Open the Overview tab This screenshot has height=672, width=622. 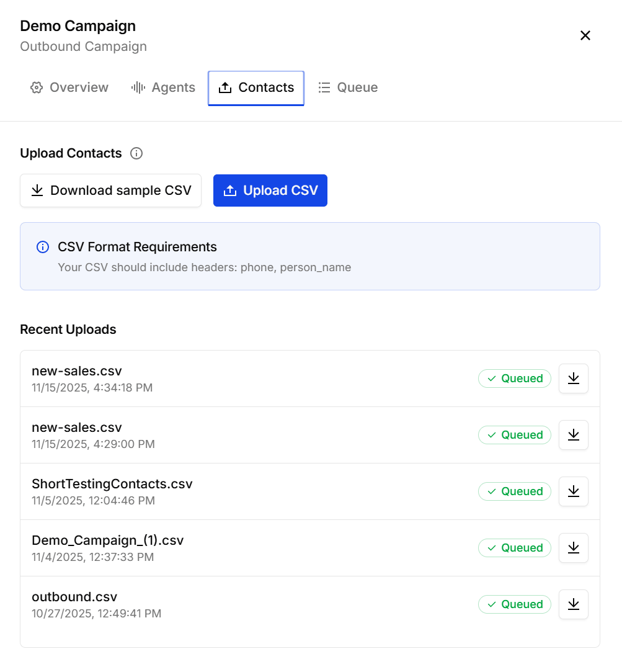pos(69,87)
